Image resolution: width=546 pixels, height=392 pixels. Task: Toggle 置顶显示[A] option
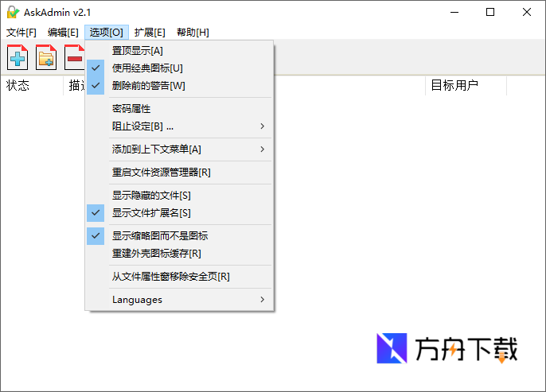[x=179, y=51]
